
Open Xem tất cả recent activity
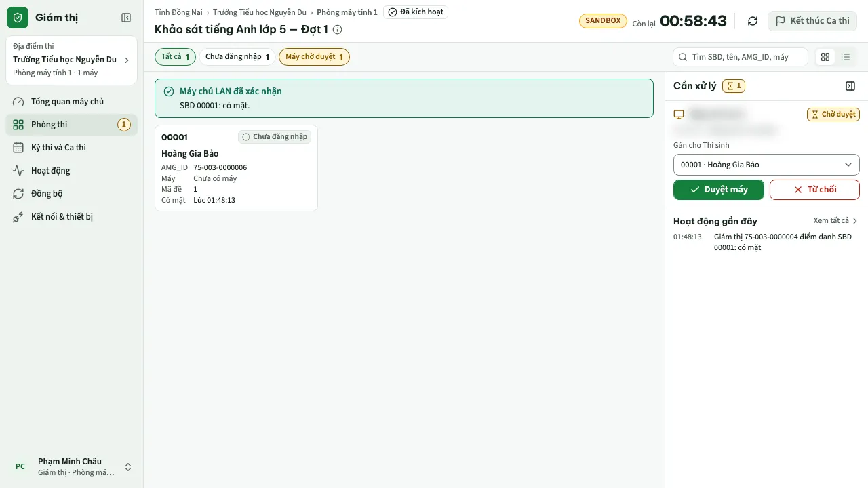(835, 221)
